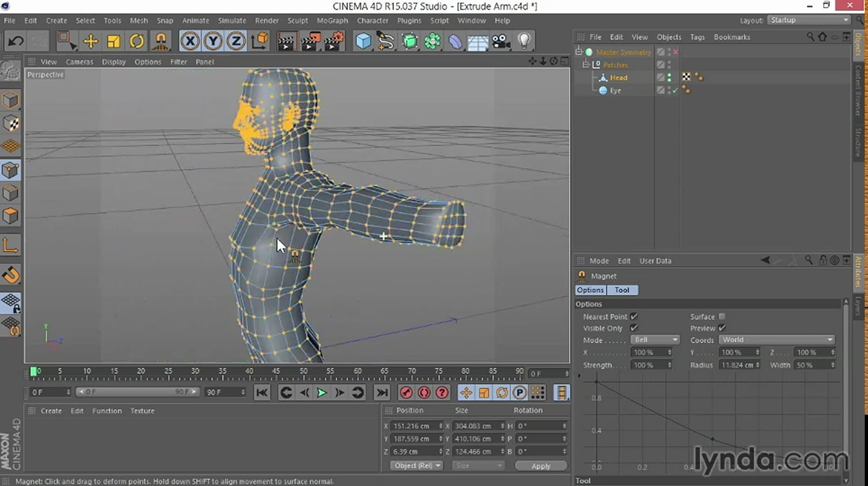The image size is (868, 486).
Task: Click the Record Active Objects button
Action: coord(406,393)
